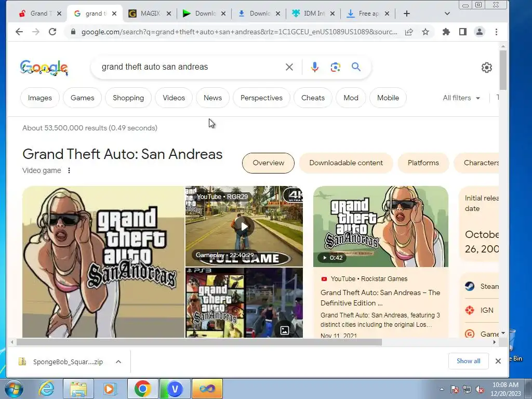
Task: Open more options dots beside Video game
Action: tap(69, 170)
